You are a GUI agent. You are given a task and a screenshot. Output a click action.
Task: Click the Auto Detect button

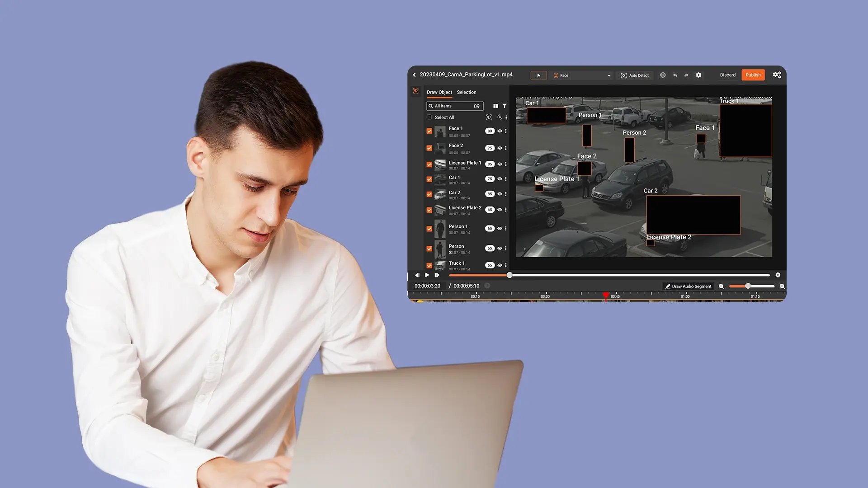(635, 75)
